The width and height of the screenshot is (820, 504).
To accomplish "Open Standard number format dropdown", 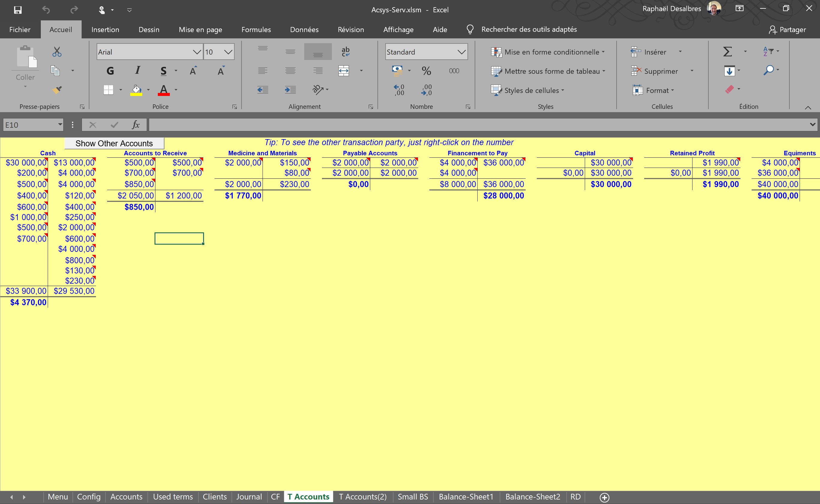I will [461, 52].
